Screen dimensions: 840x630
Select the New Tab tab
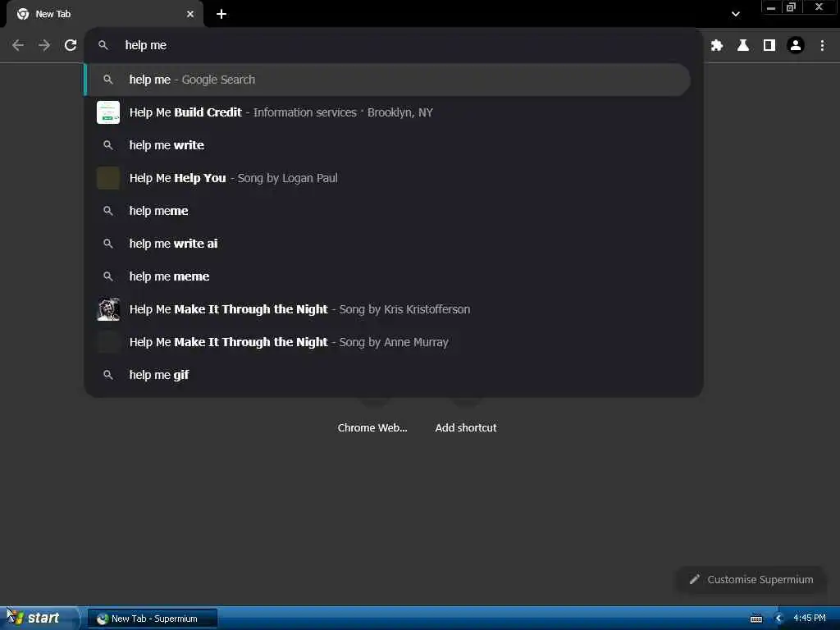pyautogui.click(x=105, y=14)
